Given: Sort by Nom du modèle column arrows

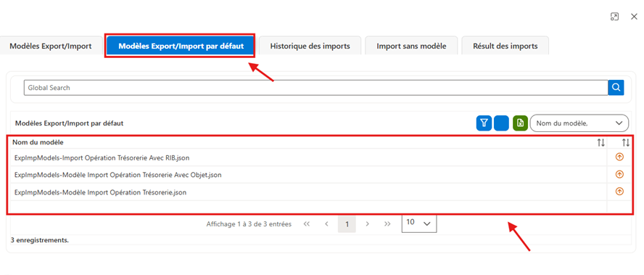Looking at the screenshot, I should [x=601, y=143].
